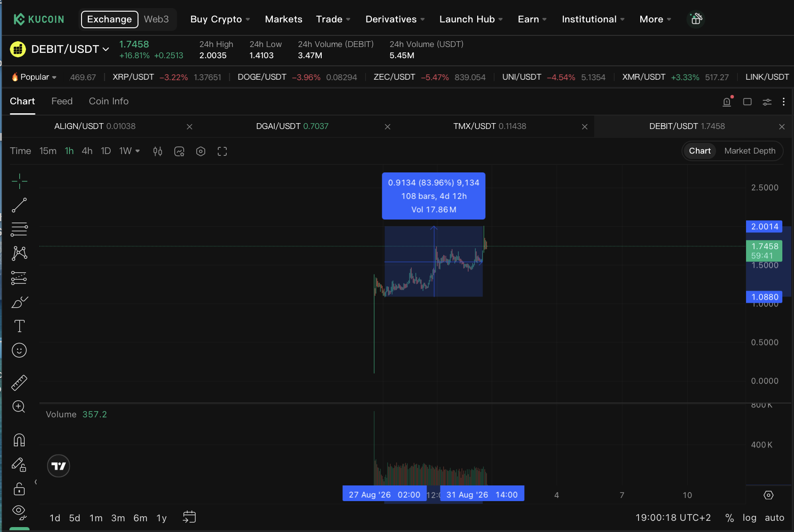
Task: Open the Buy Crypto dropdown menu
Action: pos(220,19)
